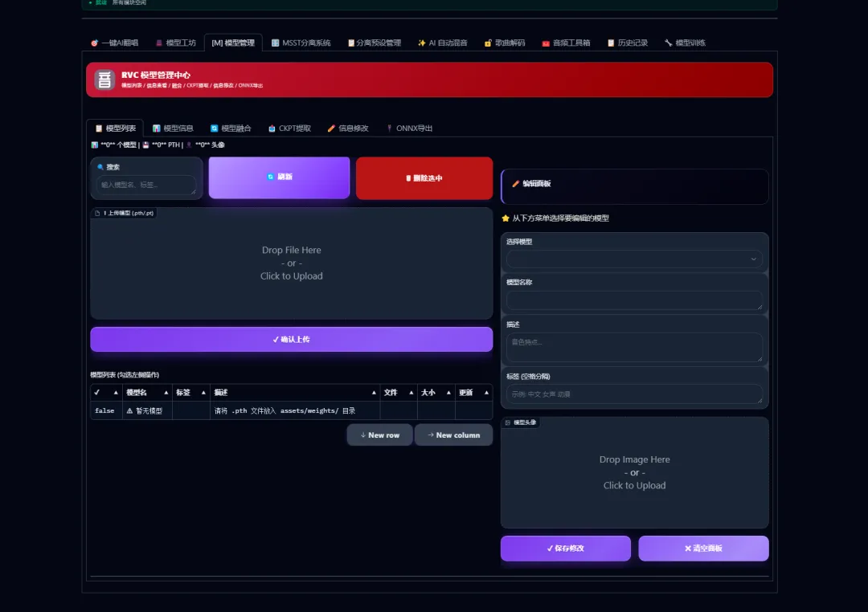The image size is (868, 612).
Task: Click the 清空面板 button
Action: (x=703, y=549)
